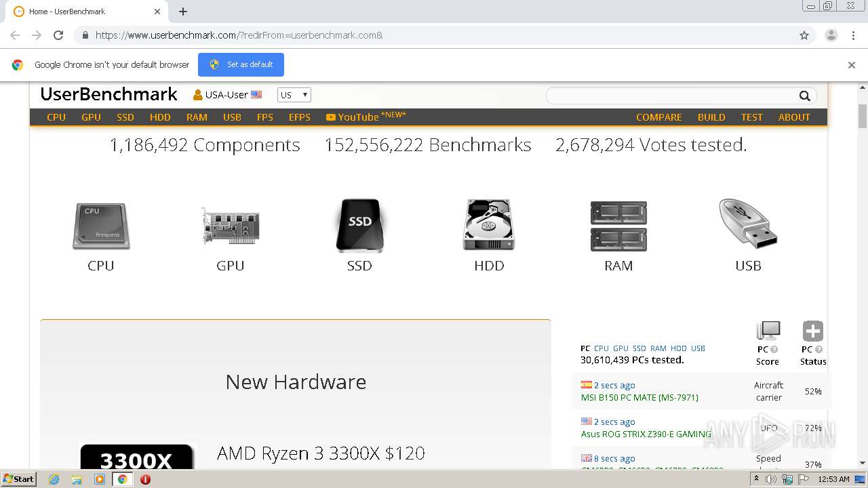The width and height of the screenshot is (868, 488).
Task: Select the CPU filter above tested list
Action: point(601,348)
